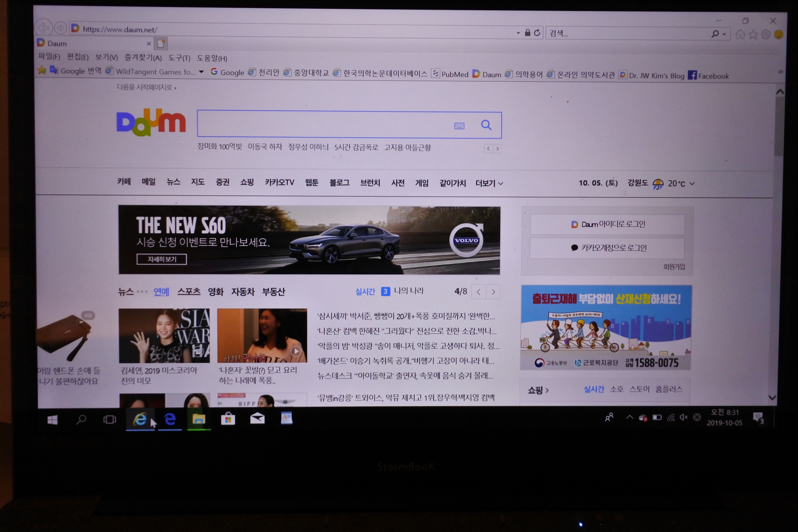The image size is (798, 532).
Task: Show previous trending keywords arrow
Action: (488, 149)
